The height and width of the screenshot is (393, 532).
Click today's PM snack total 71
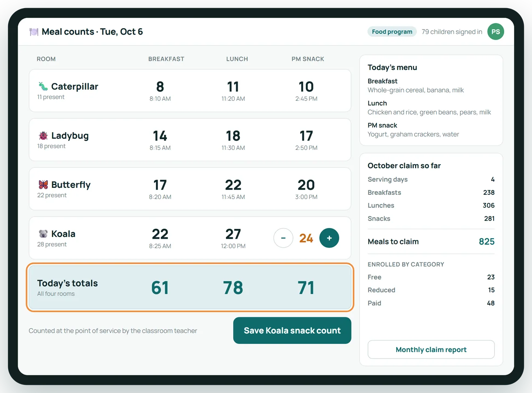(x=306, y=288)
